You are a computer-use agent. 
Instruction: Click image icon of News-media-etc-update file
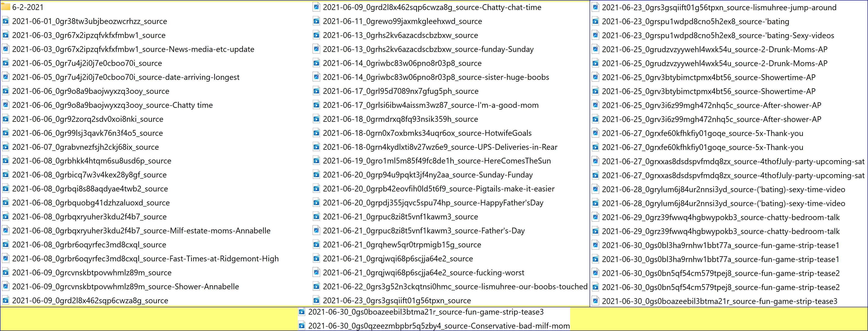[5, 49]
